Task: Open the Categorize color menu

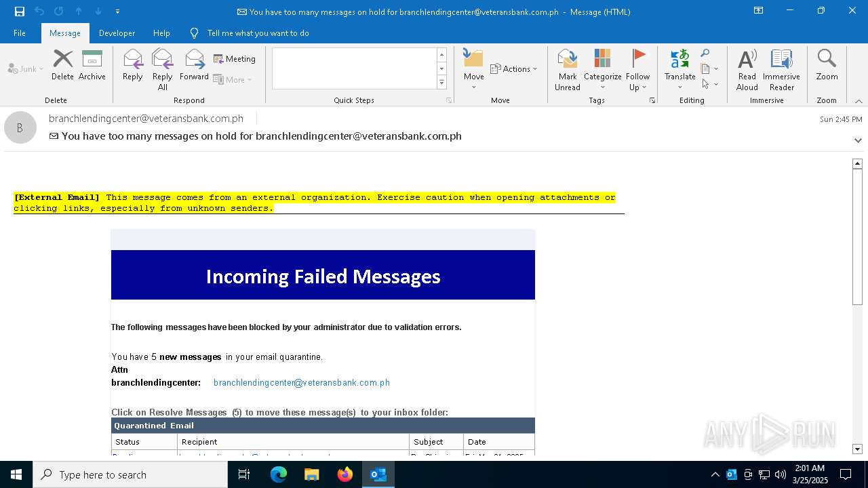Action: click(x=603, y=69)
